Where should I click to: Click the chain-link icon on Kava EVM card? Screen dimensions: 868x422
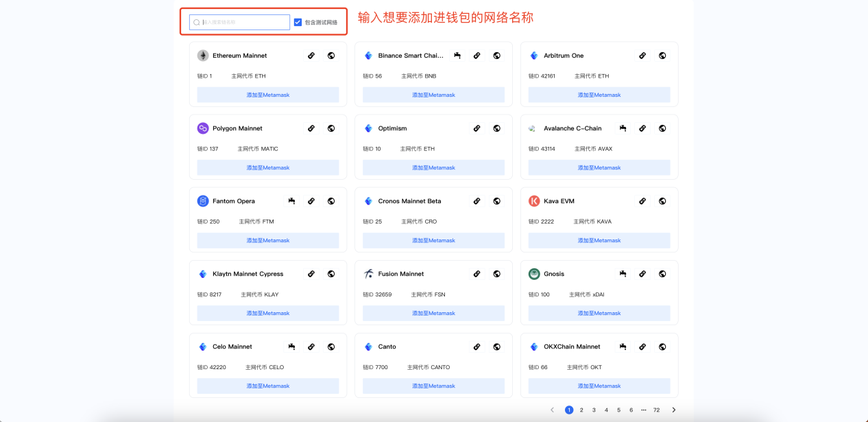[642, 201]
